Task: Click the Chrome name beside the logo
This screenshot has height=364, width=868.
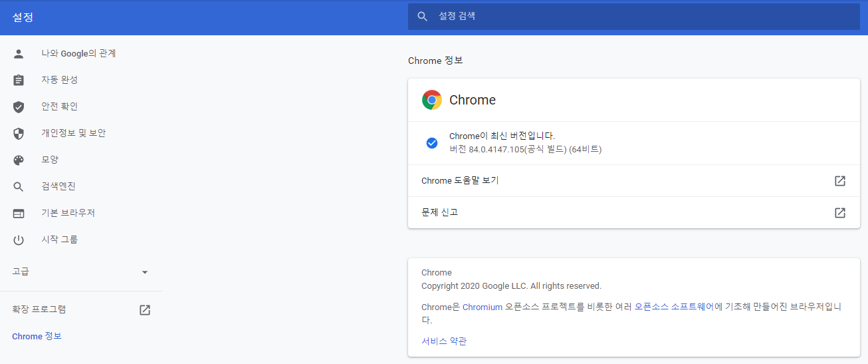Action: point(473,100)
